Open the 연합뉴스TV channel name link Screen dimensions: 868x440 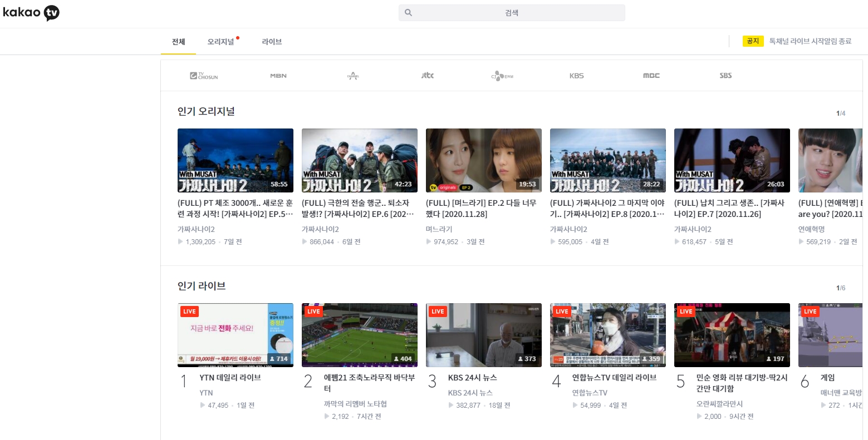click(590, 393)
